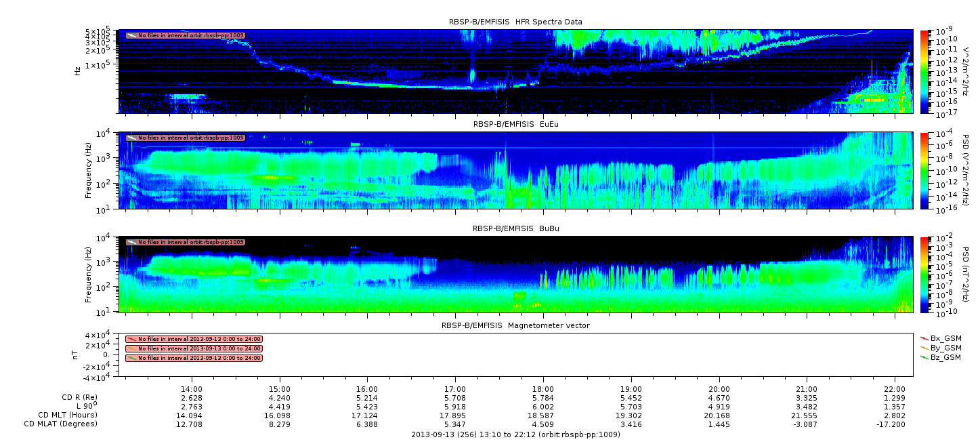Click the middle warning icon in Magnetometer panel
980x446 pixels.
point(131,348)
